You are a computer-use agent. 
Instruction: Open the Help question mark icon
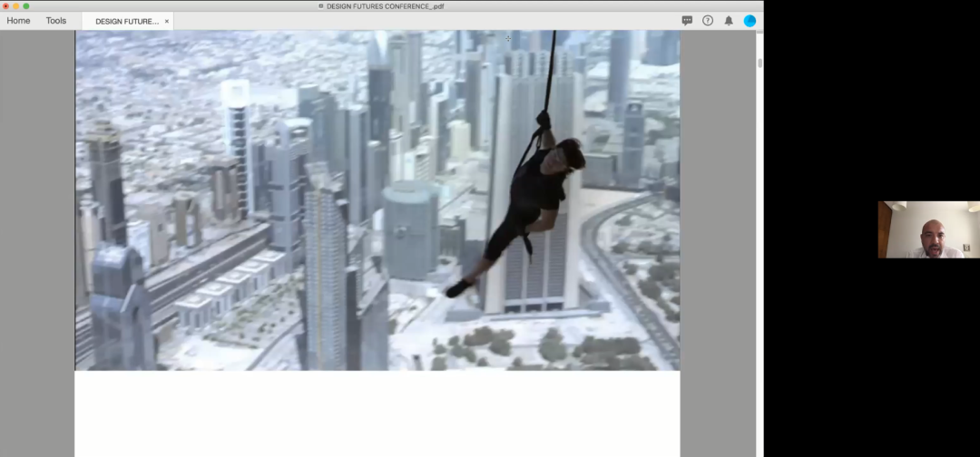708,21
